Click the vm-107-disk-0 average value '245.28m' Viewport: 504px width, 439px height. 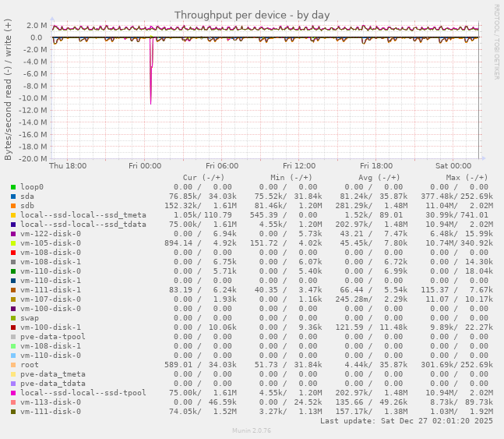(x=351, y=299)
